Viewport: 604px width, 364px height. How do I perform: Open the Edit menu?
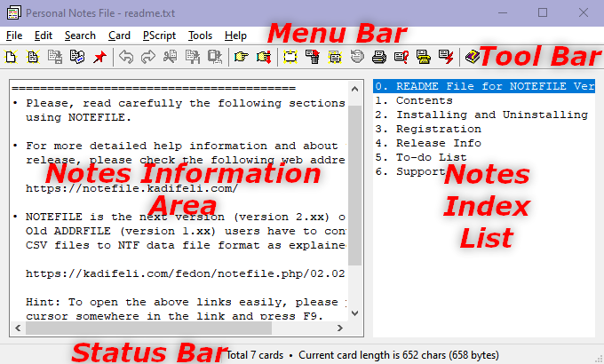tap(44, 36)
